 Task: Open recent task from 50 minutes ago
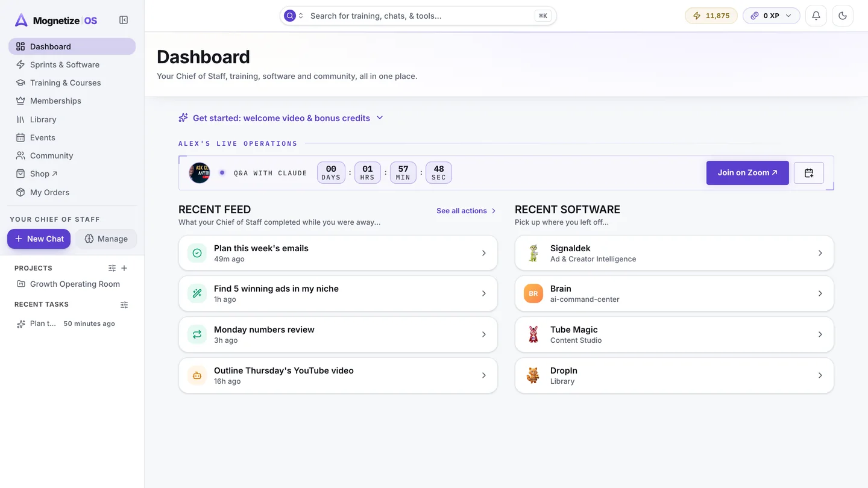coord(72,324)
